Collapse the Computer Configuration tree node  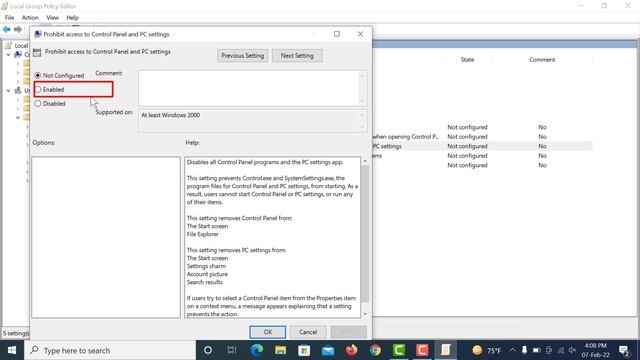click(8, 54)
